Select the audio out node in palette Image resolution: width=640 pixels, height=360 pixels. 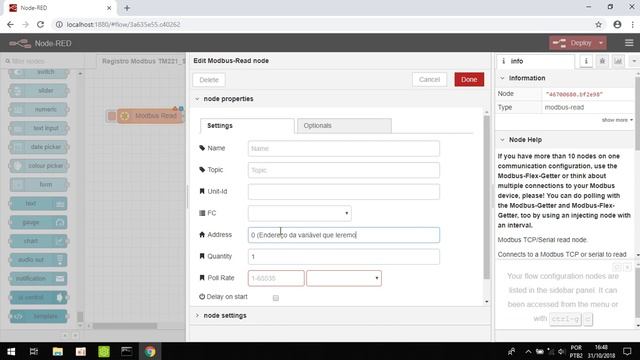pyautogui.click(x=39, y=260)
